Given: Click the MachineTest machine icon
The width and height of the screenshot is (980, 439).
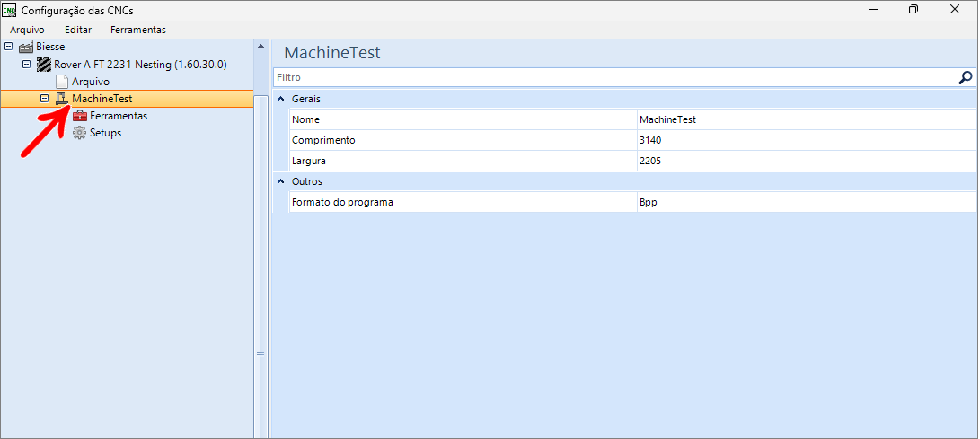Looking at the screenshot, I should tap(61, 99).
